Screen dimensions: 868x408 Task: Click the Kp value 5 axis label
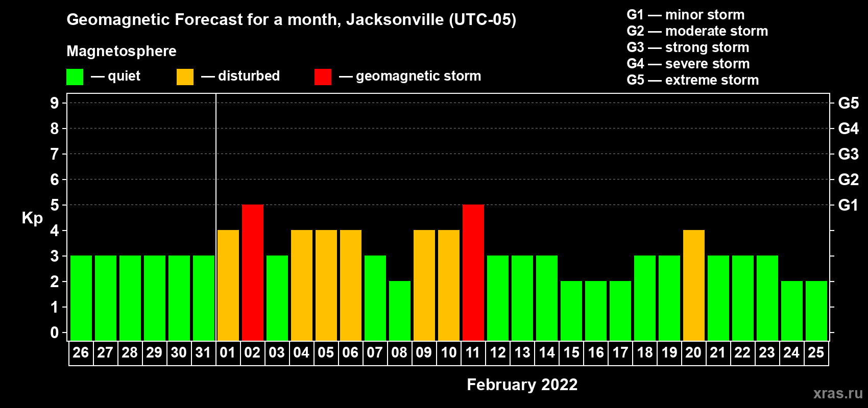click(x=55, y=205)
